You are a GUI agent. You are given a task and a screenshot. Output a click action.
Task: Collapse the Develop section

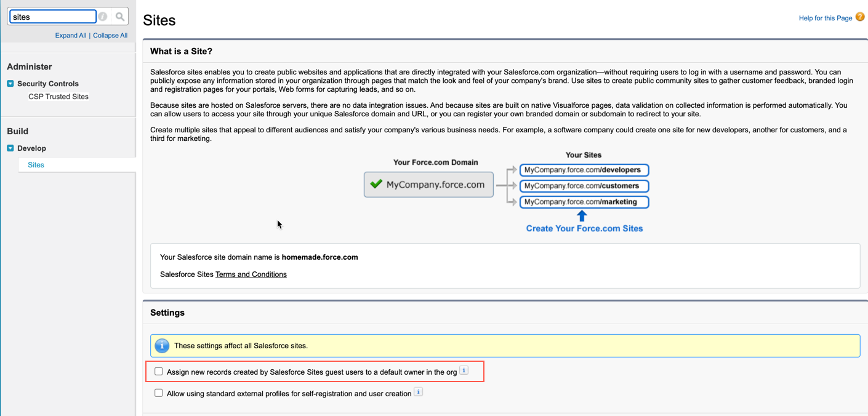10,148
